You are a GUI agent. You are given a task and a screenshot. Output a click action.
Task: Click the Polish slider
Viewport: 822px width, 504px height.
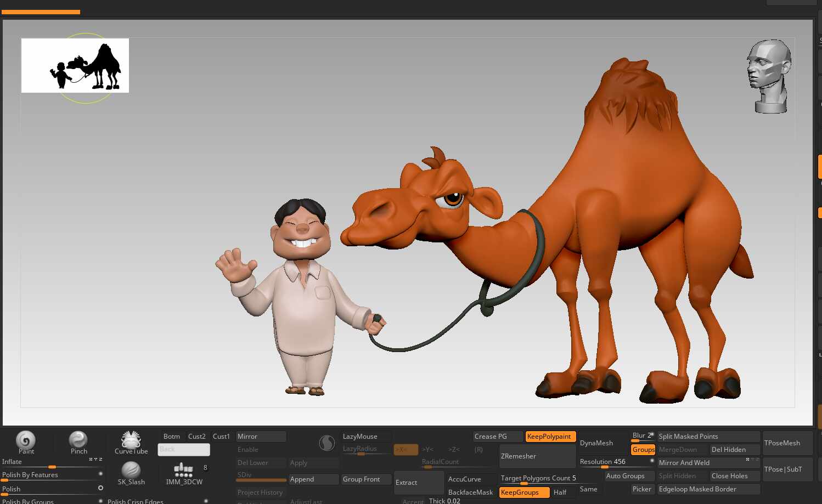52,489
